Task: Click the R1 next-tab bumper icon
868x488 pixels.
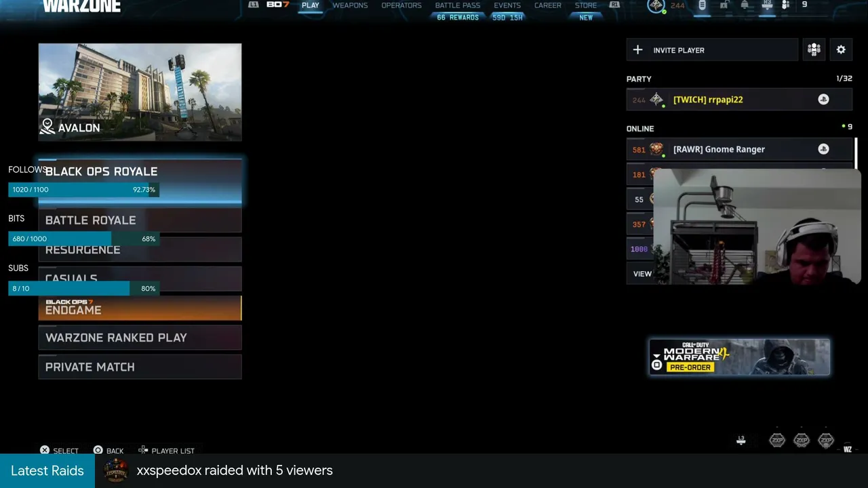Action: [614, 5]
